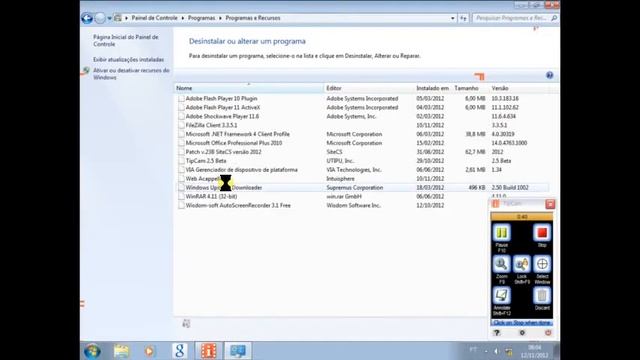Open TipCam Annotate tool
The width and height of the screenshot is (640, 360).
[502, 296]
